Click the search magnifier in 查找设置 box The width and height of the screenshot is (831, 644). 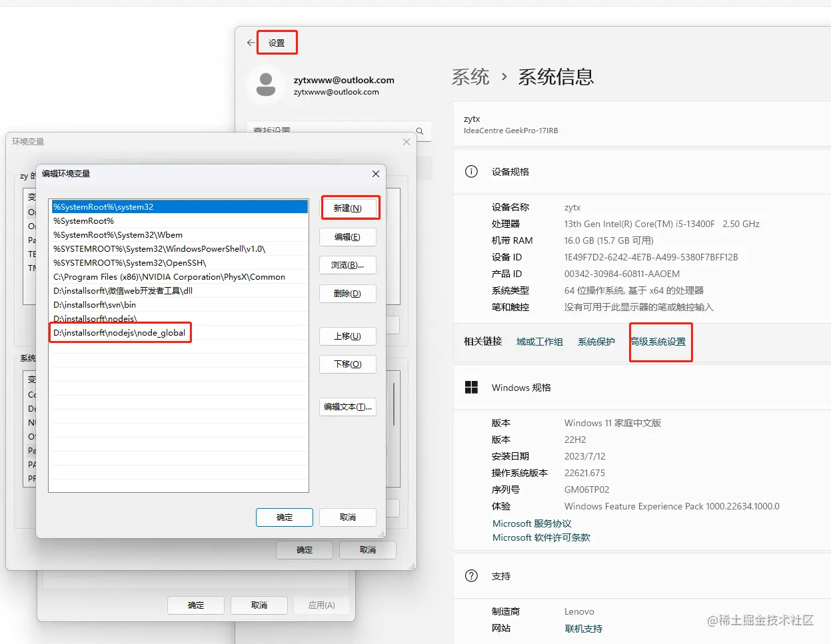point(420,131)
